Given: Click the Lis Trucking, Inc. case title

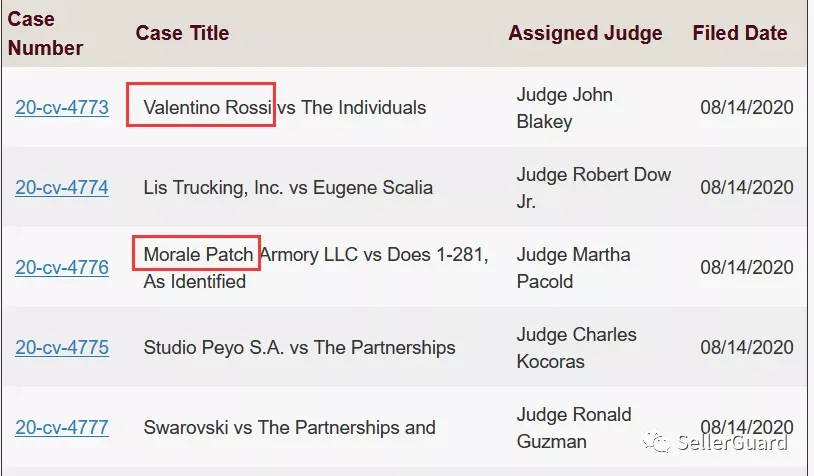Looking at the screenshot, I should [x=288, y=187].
